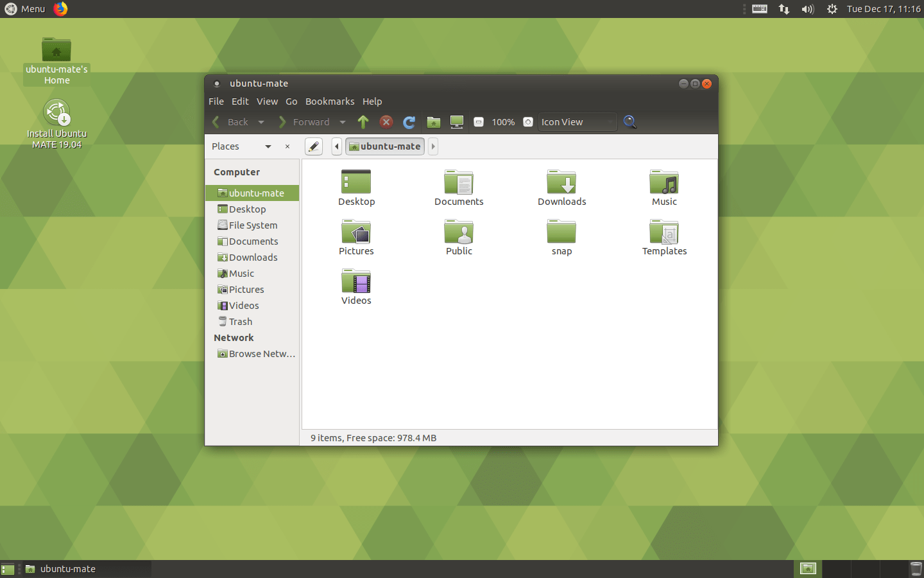Select the Public folder icon
The image size is (924, 578).
pyautogui.click(x=459, y=231)
